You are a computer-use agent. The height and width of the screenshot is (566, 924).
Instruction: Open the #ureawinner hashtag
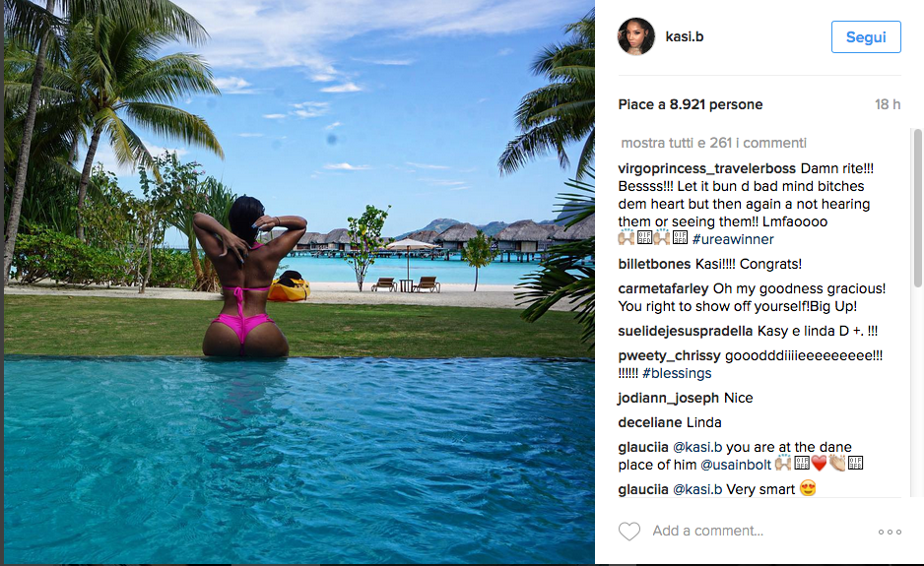click(733, 239)
